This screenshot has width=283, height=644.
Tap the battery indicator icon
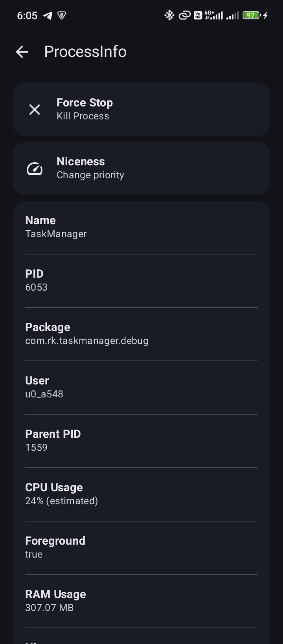coord(252,15)
